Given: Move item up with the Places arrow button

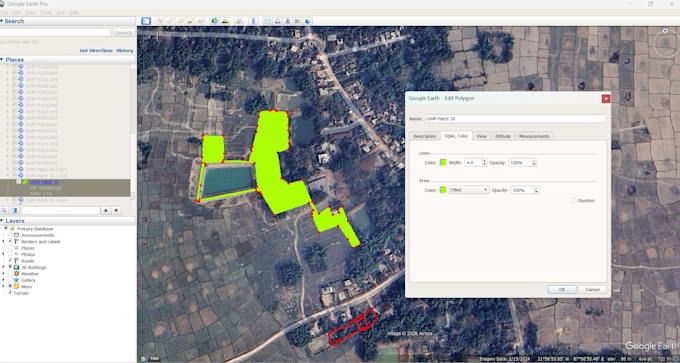Looking at the screenshot, I should click(106, 210).
